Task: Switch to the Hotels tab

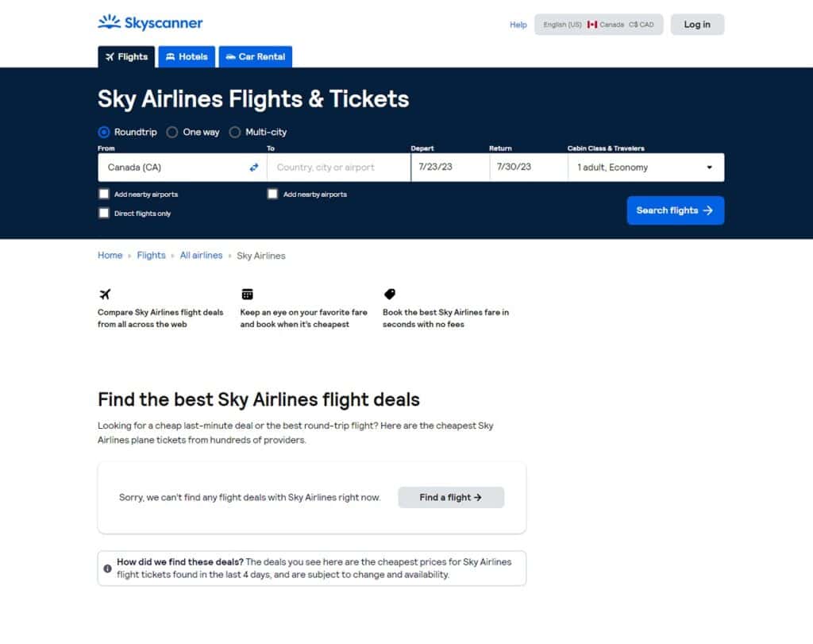Action: pos(187,56)
